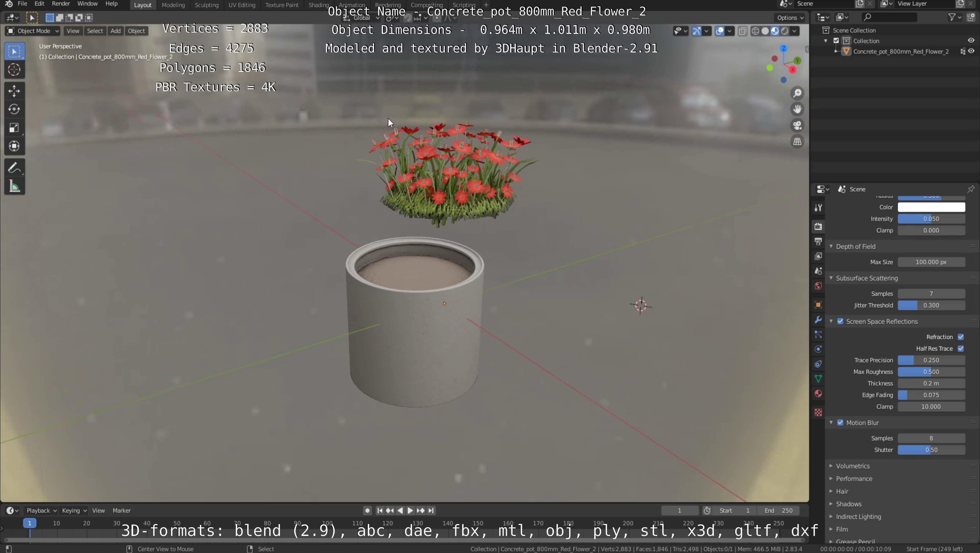Hide Collection with its eye icon
The width and height of the screenshot is (980, 553).
[x=971, y=40]
